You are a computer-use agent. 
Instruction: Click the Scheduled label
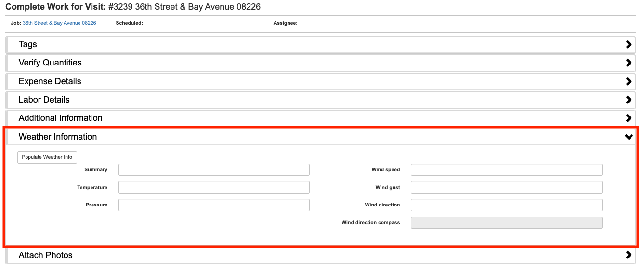(130, 23)
